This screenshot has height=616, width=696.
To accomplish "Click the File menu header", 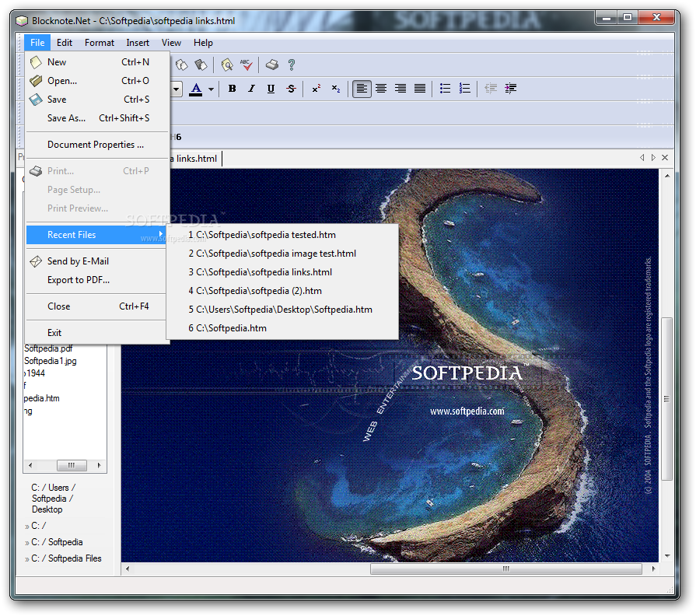I will pos(37,43).
